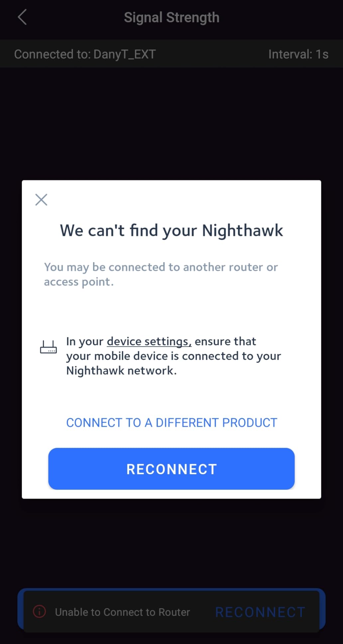The image size is (343, 644).
Task: Click the blue RECONNECT button
Action: (x=171, y=469)
